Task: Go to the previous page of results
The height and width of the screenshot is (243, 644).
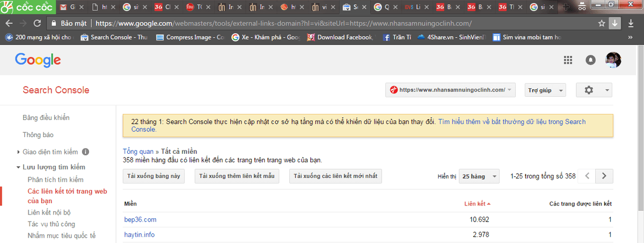Action: 588,176
